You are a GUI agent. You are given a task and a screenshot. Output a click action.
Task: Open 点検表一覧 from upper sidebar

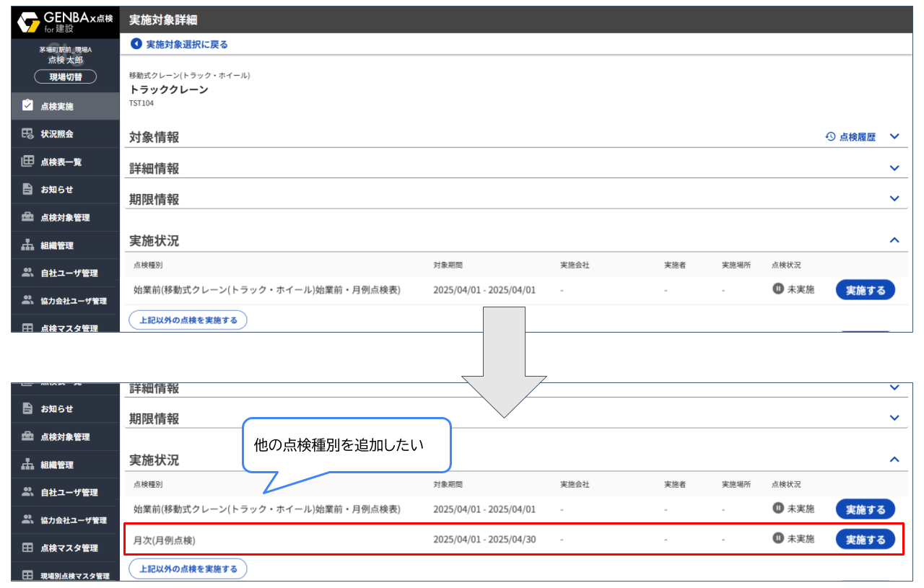click(x=61, y=162)
